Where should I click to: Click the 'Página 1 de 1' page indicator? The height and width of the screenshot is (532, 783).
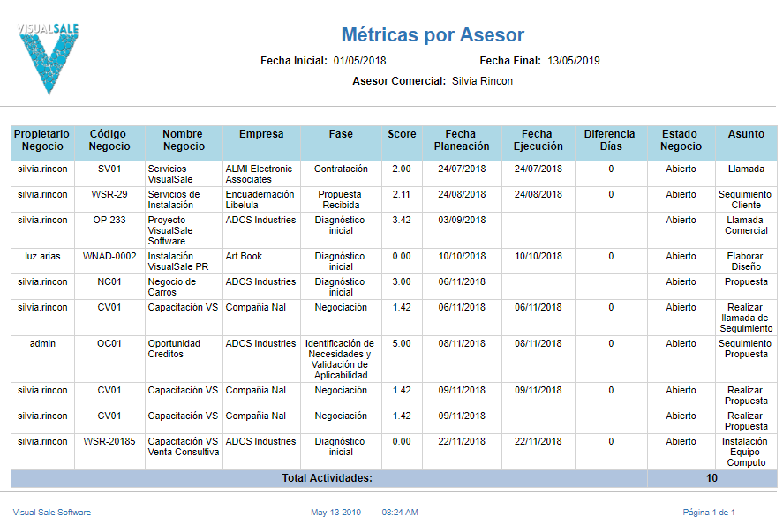pos(709,513)
